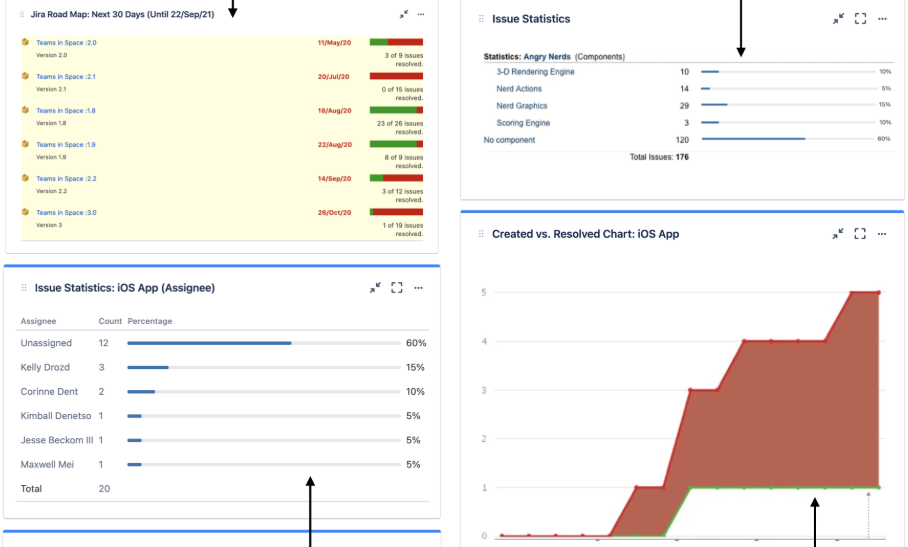The width and height of the screenshot is (908, 547).
Task: Open more options menu for Jira Road Map
Action: pyautogui.click(x=421, y=15)
